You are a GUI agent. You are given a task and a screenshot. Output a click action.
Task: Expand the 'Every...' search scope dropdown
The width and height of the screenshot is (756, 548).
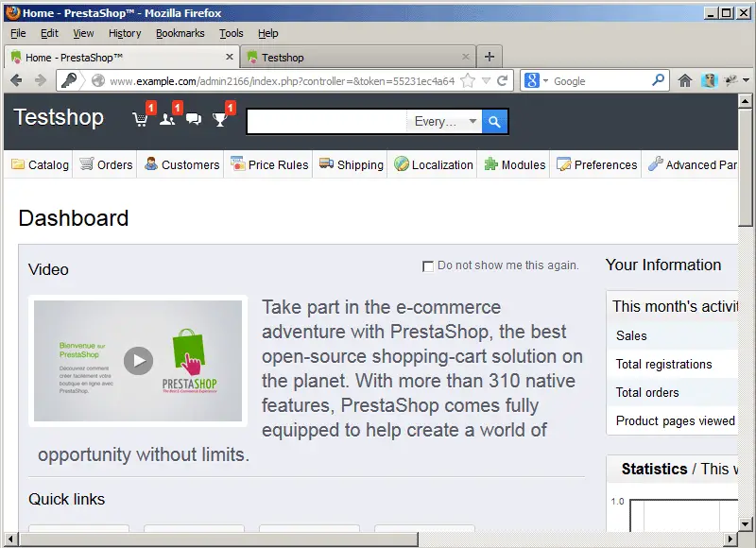(446, 121)
